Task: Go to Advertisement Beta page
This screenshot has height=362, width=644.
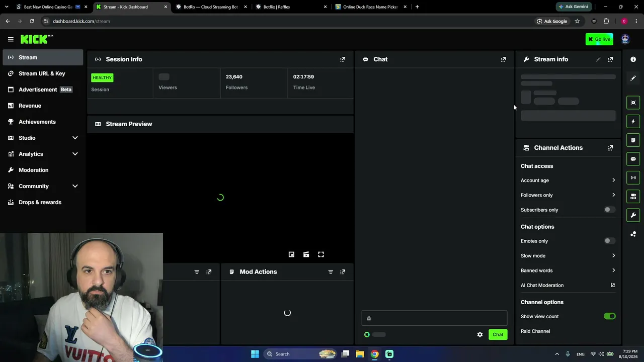Action: [43, 89]
